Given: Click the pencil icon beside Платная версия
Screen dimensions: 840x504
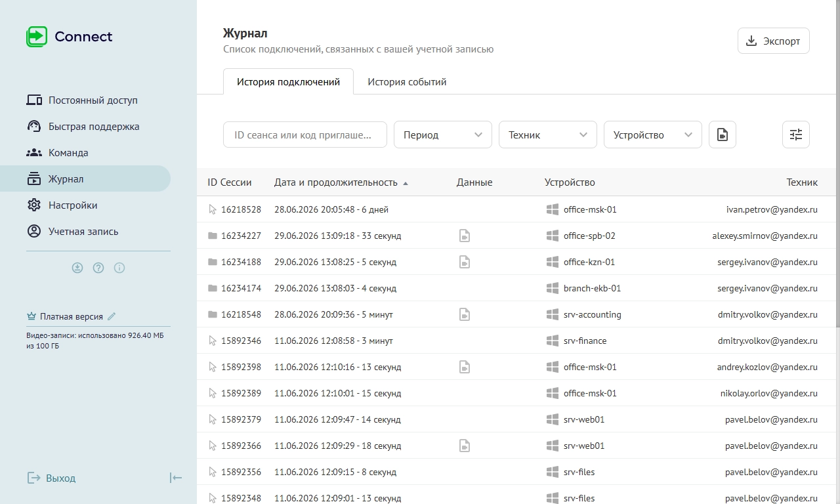Looking at the screenshot, I should pos(112,316).
